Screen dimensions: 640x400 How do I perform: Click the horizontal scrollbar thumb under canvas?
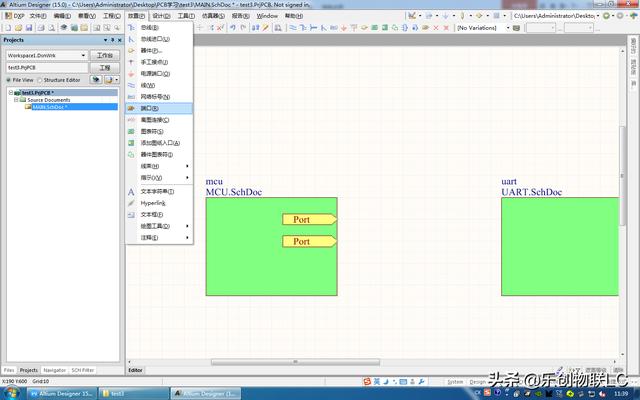coord(295,362)
